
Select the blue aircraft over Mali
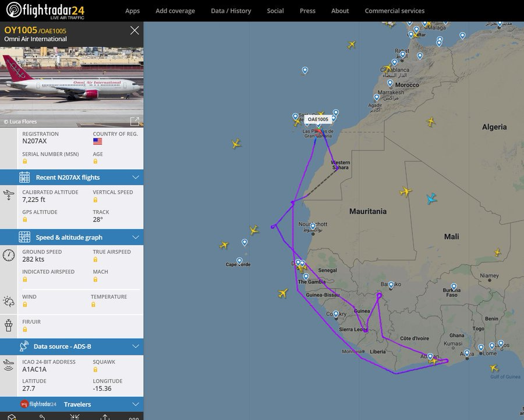pyautogui.click(x=431, y=198)
